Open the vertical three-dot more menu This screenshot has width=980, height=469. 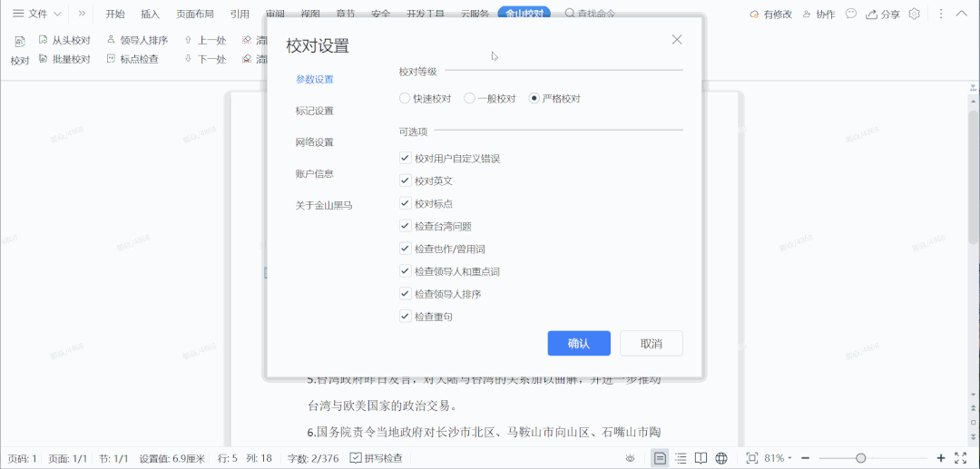(941, 14)
